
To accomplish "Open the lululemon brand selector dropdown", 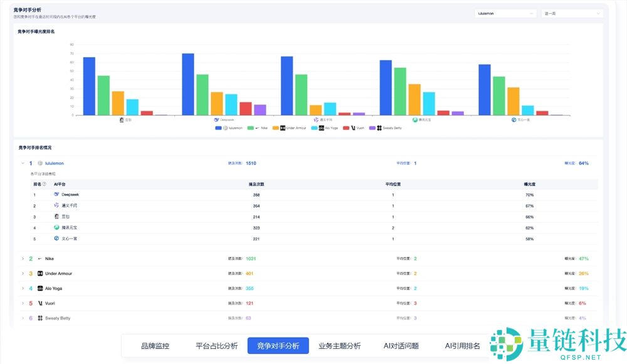I will 505,13.
